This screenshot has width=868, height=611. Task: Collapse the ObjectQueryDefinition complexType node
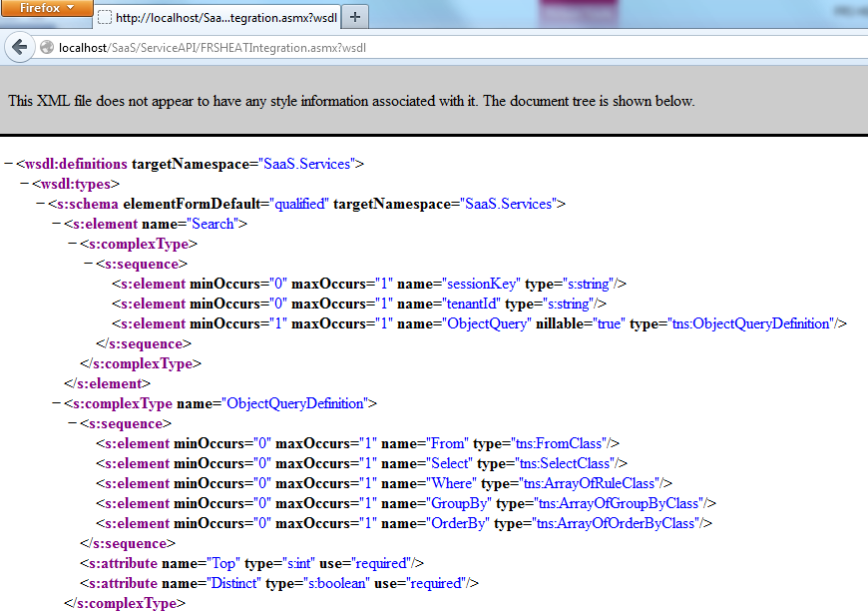click(57, 403)
